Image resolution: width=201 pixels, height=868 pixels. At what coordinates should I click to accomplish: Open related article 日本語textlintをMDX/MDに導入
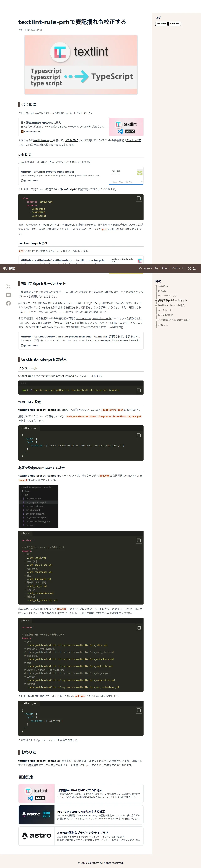tap(81, 793)
